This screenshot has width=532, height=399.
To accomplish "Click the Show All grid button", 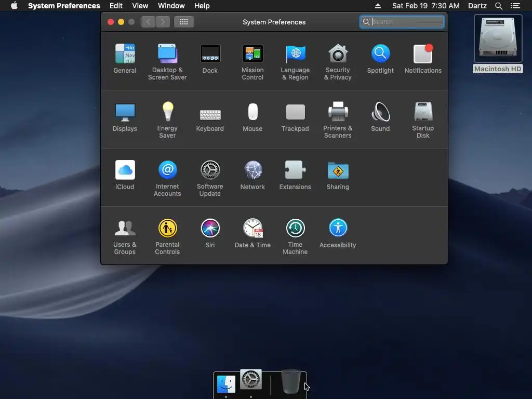I will click(184, 22).
